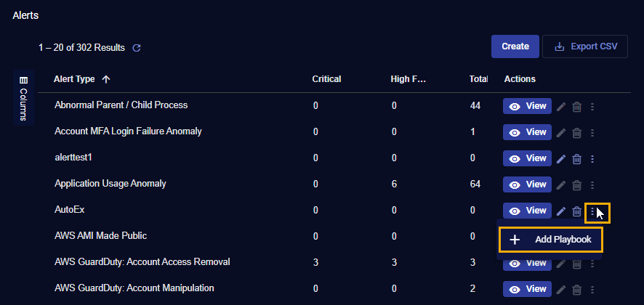This screenshot has width=644, height=305.
Task: Open three-dot menu for Abnormal Parent / Child Process
Action: pos(592,107)
